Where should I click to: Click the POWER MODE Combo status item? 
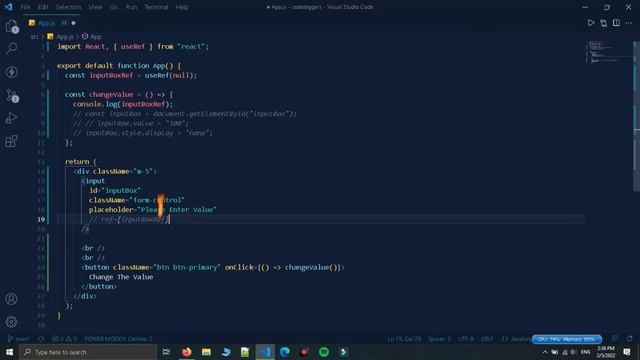point(118,339)
